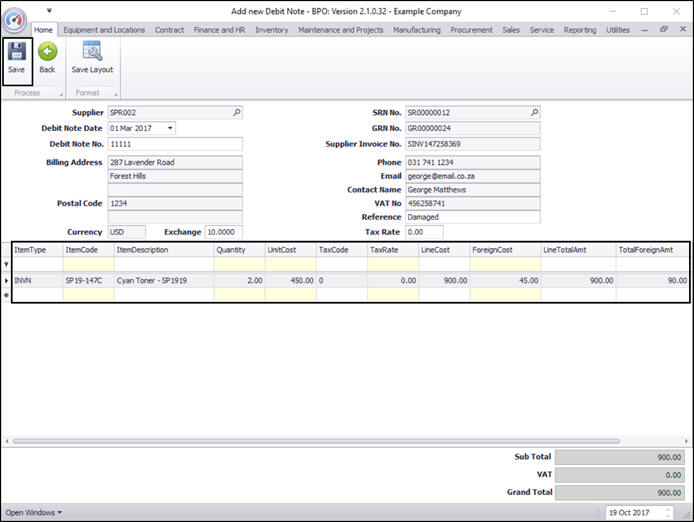Sort by the UnitCost column header
Screen dimensions: 694x522
[x=291, y=250]
